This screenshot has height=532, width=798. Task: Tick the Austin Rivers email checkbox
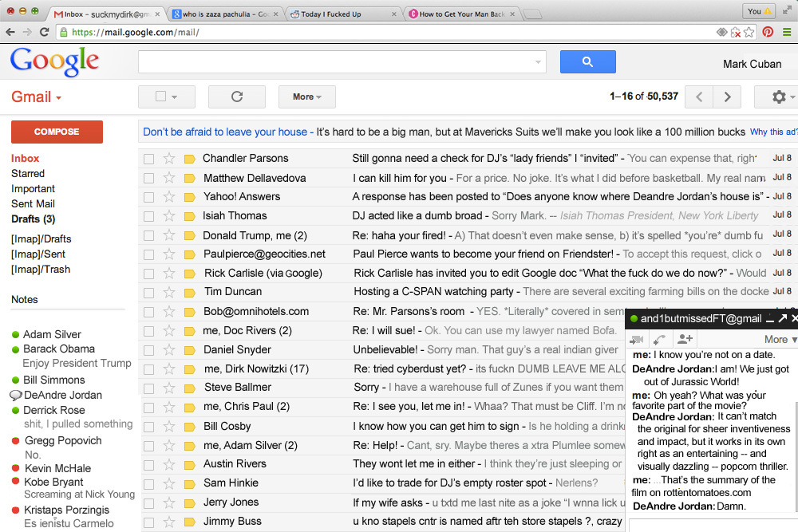(148, 465)
